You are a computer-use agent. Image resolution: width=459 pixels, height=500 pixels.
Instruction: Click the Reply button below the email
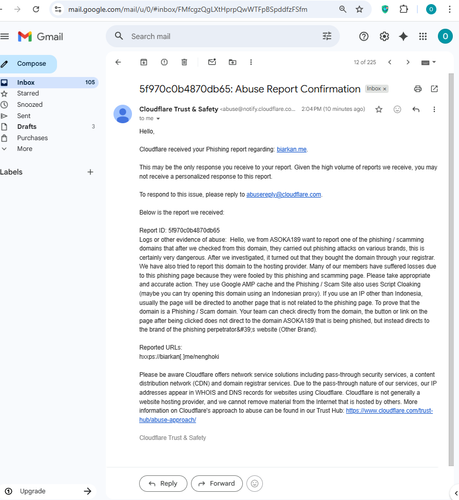click(x=163, y=483)
